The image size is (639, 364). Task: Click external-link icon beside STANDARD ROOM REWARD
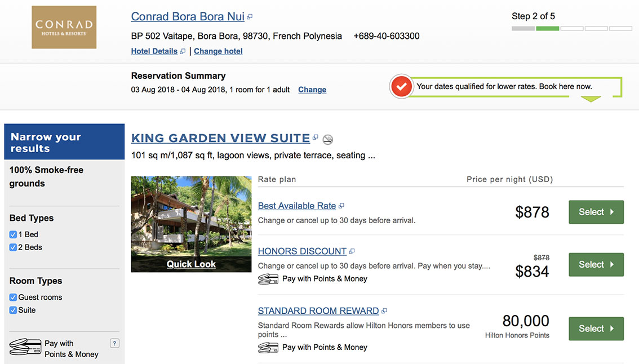[384, 311]
